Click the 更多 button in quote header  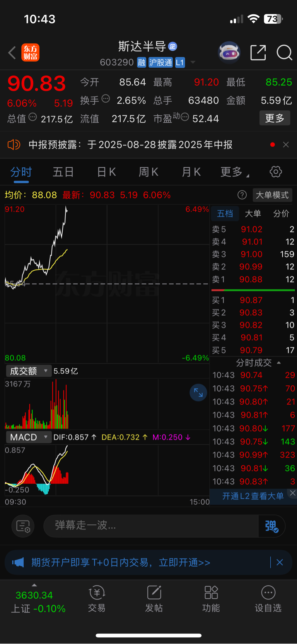pos(275,118)
